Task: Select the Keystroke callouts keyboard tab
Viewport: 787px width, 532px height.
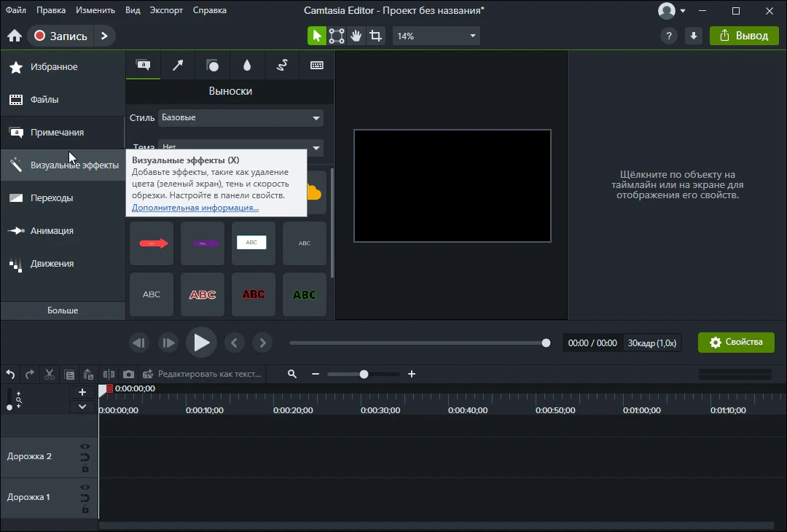Action: (317, 66)
